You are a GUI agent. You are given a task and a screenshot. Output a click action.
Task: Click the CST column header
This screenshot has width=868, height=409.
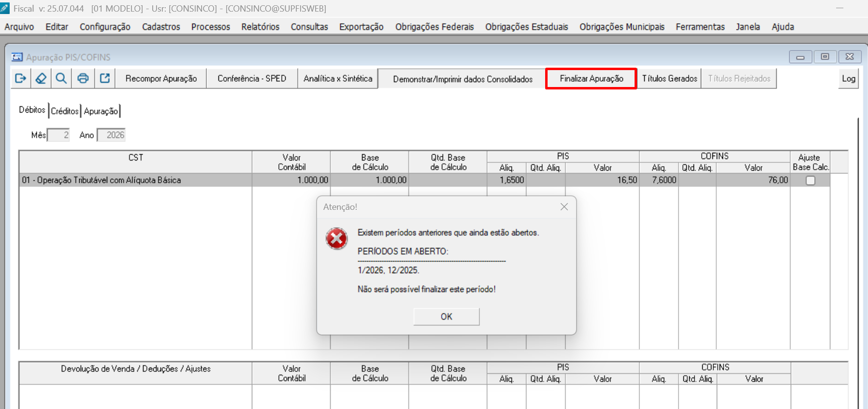point(136,162)
